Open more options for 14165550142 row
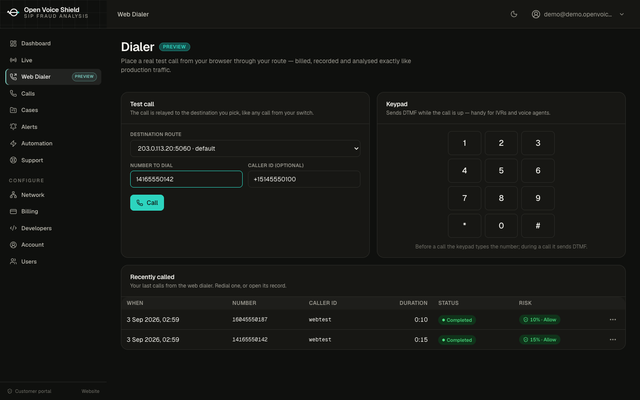Viewport: 640px width, 400px height. (x=613, y=340)
